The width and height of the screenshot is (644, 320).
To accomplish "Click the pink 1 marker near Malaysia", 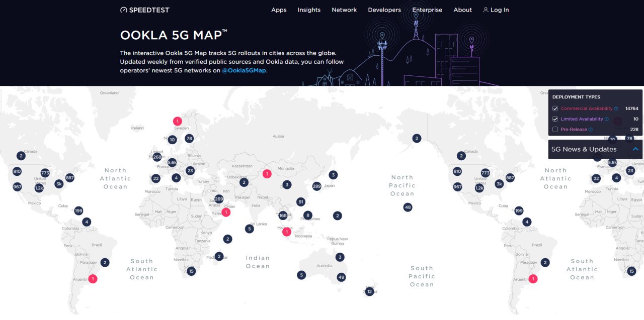I will [x=286, y=232].
